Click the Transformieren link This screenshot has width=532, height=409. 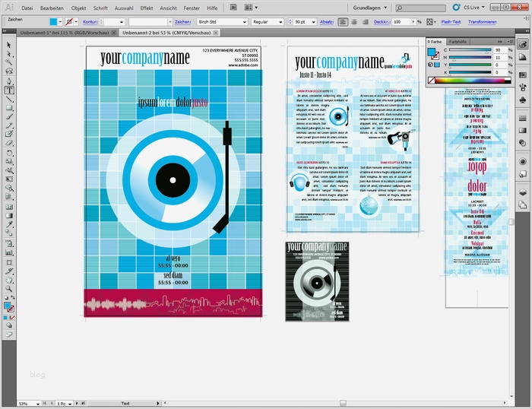tap(482, 22)
